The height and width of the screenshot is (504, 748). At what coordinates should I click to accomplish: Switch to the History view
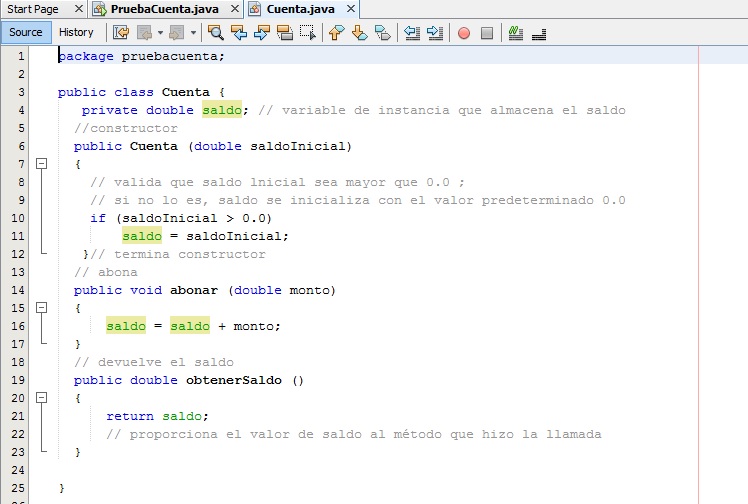[x=76, y=32]
